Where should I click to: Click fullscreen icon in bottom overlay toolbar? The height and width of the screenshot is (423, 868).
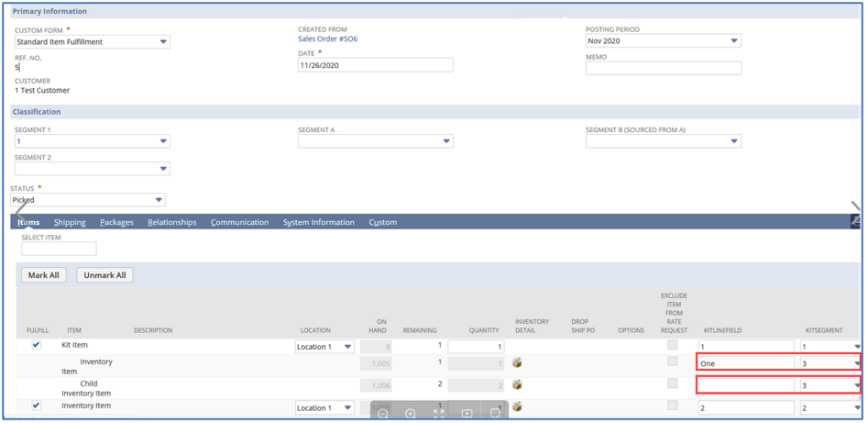(x=438, y=414)
